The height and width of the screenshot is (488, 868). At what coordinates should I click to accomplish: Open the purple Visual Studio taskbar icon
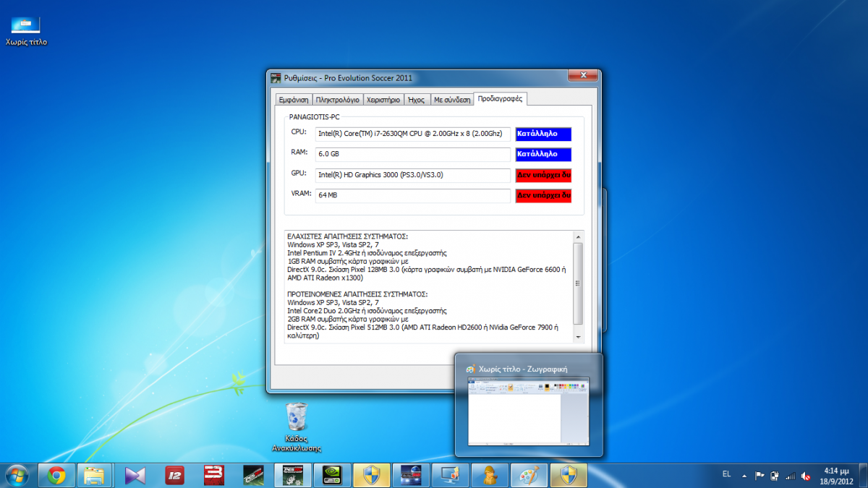[135, 475]
